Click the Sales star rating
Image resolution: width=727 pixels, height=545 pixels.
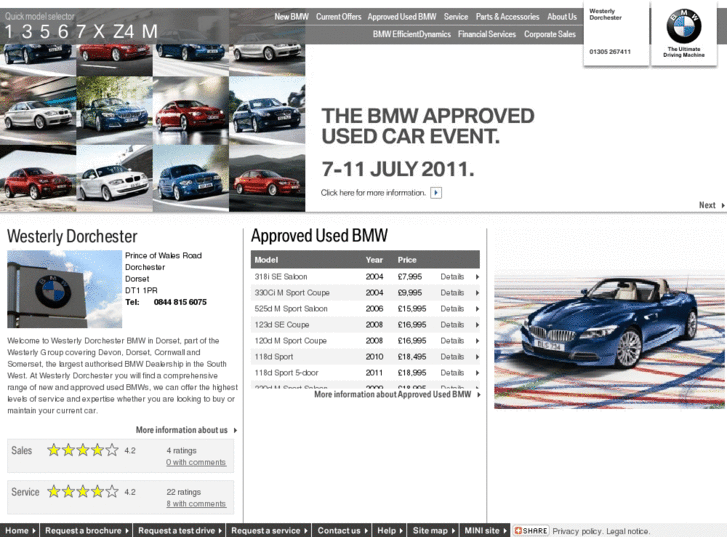(x=83, y=451)
